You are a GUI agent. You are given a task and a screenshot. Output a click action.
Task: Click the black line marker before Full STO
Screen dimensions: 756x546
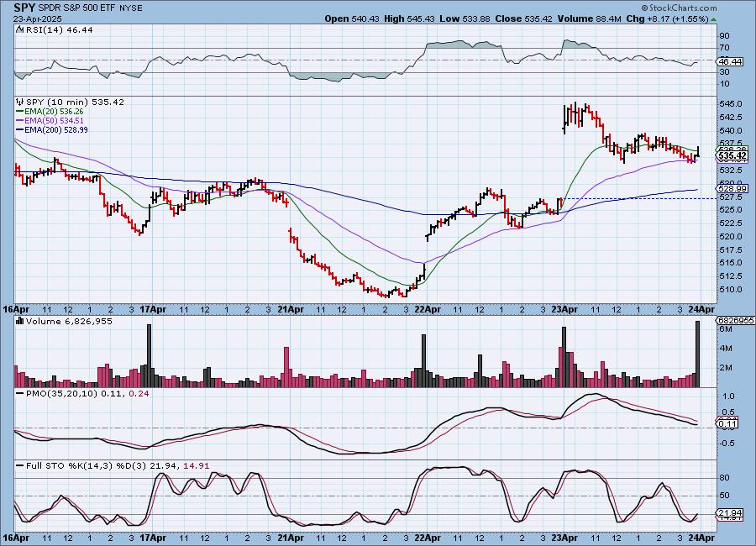(x=20, y=466)
